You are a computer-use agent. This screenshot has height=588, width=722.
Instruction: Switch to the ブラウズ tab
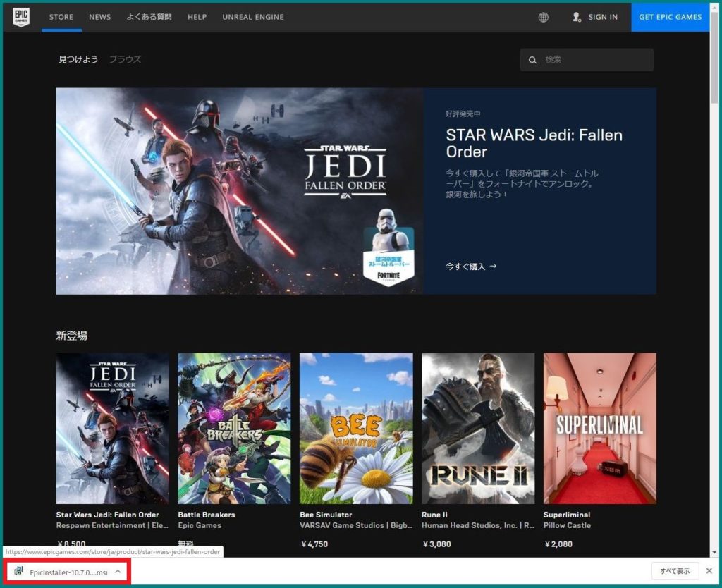[x=126, y=59]
